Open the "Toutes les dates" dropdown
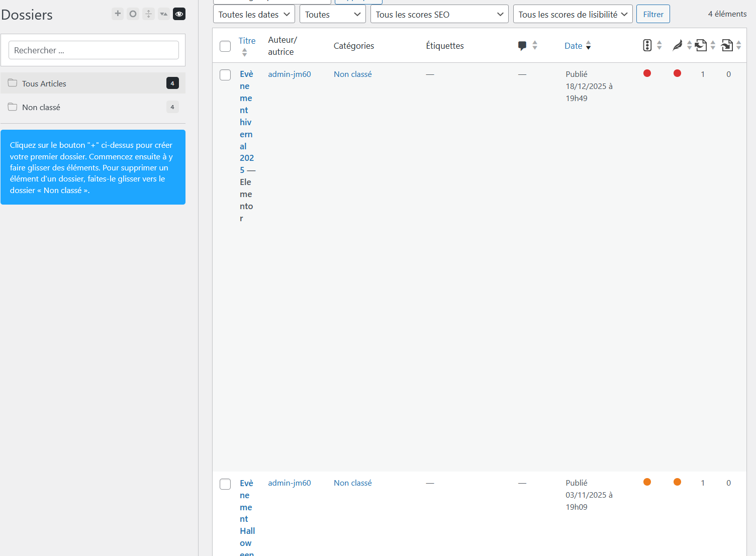This screenshot has height=556, width=756. (254, 15)
